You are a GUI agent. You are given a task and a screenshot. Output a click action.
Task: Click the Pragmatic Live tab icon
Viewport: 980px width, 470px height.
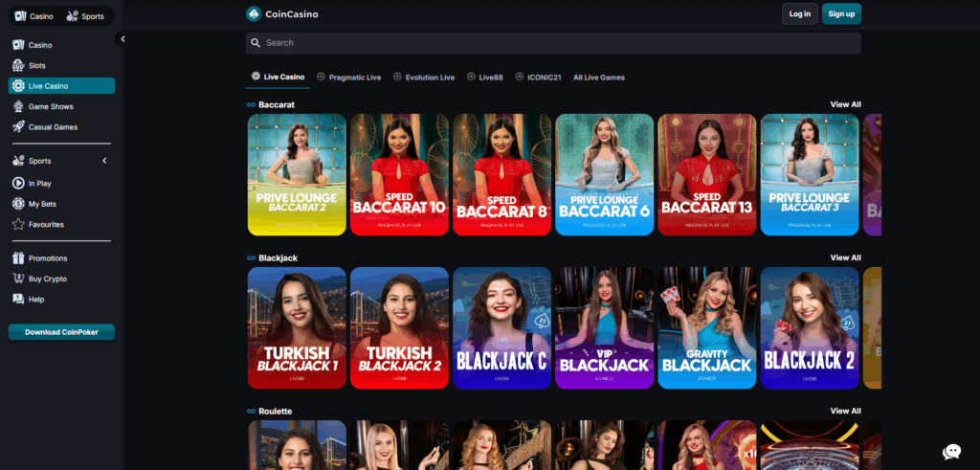point(322,77)
